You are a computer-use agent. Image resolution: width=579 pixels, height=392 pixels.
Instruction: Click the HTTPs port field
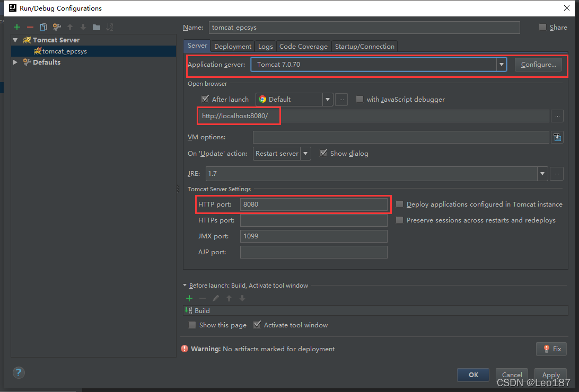tap(313, 220)
